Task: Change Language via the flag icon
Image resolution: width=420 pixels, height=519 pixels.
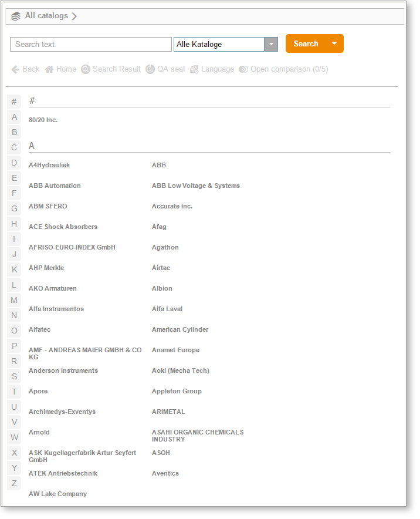Action: tap(194, 69)
